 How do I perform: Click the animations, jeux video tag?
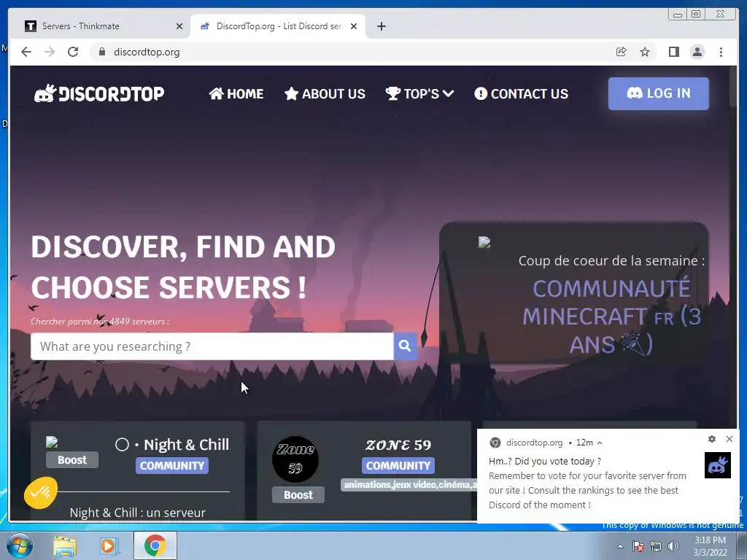tap(410, 485)
